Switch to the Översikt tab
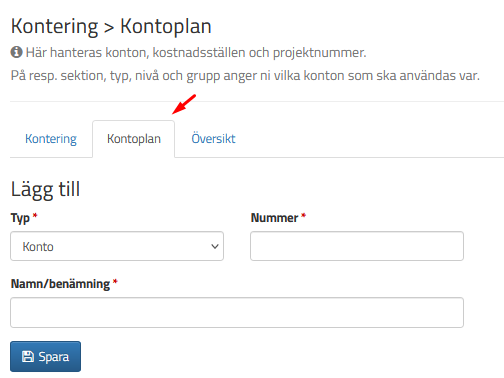504x378 pixels. [213, 139]
